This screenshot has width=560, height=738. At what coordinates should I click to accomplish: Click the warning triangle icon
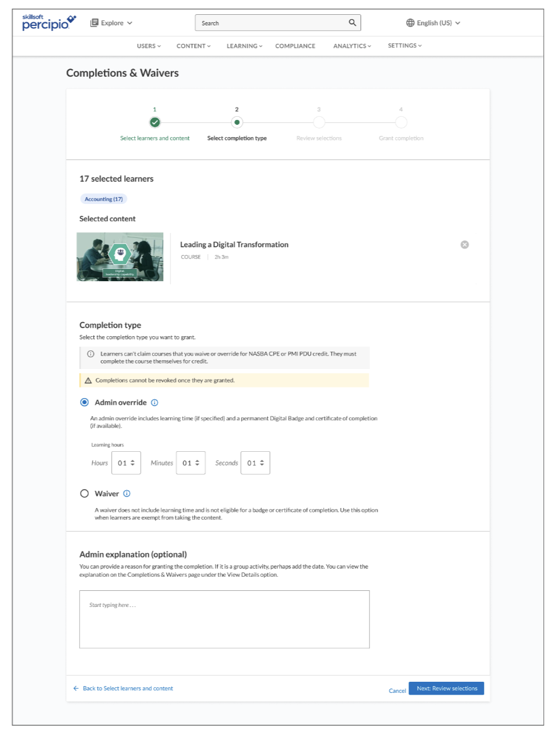pyautogui.click(x=88, y=380)
